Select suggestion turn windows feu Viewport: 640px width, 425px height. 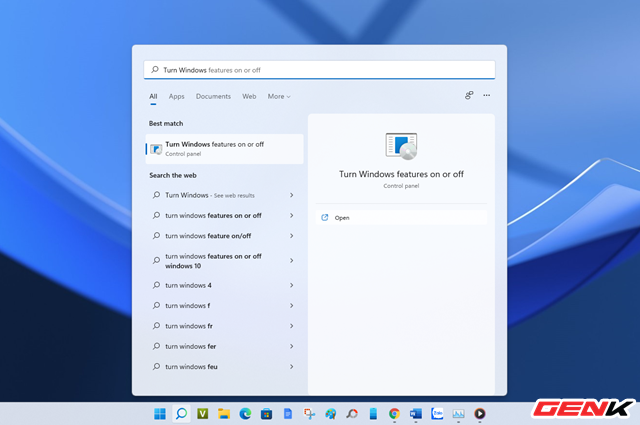point(223,367)
